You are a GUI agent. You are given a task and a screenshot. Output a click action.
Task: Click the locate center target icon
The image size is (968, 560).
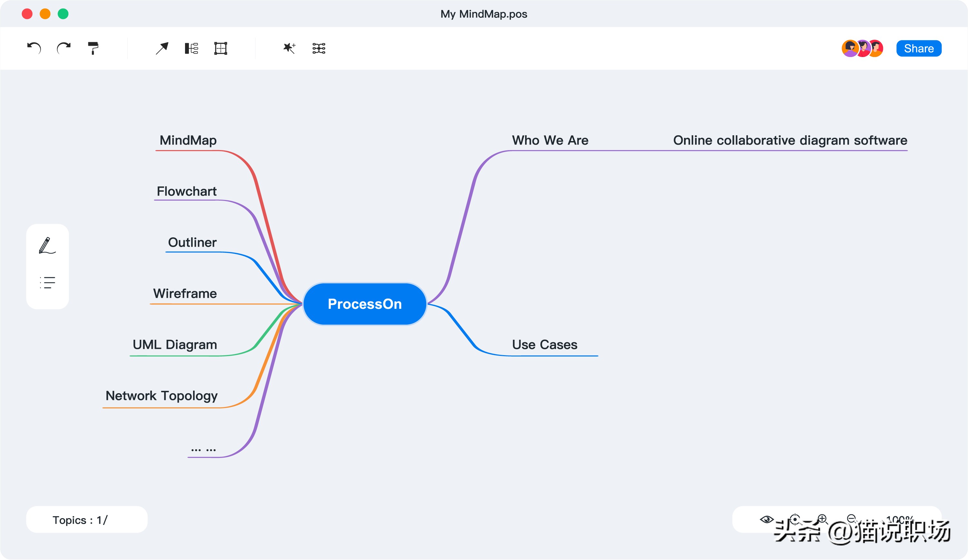click(795, 519)
